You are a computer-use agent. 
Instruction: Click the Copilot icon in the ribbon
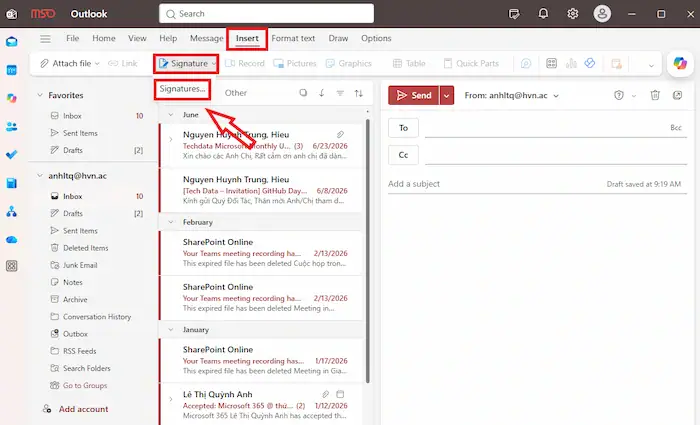pyautogui.click(x=680, y=63)
